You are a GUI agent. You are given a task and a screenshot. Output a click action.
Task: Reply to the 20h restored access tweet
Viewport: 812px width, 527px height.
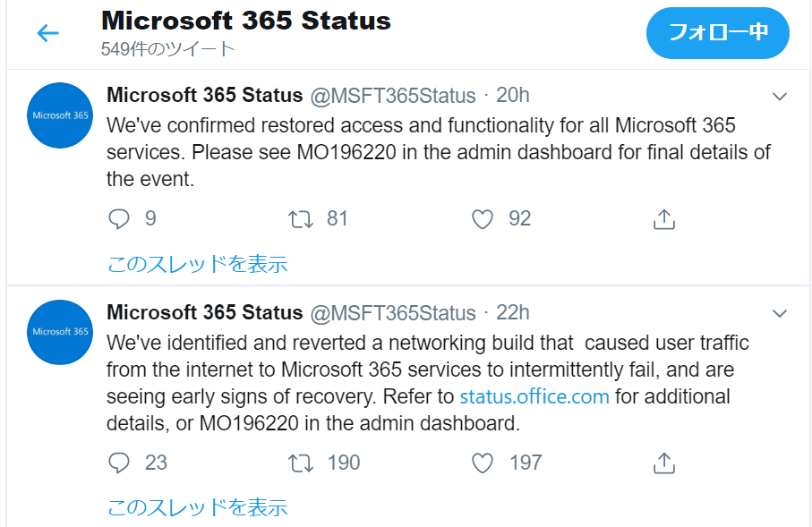point(118,219)
